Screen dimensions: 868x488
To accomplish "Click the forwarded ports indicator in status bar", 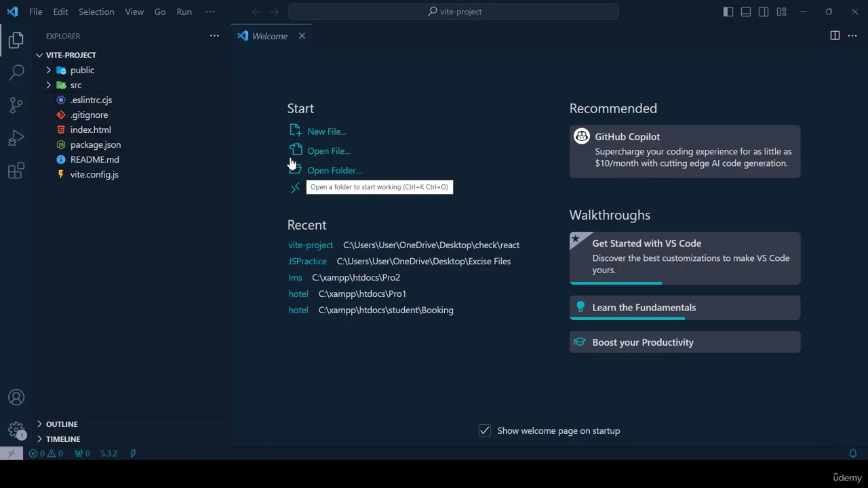I will pos(82,453).
